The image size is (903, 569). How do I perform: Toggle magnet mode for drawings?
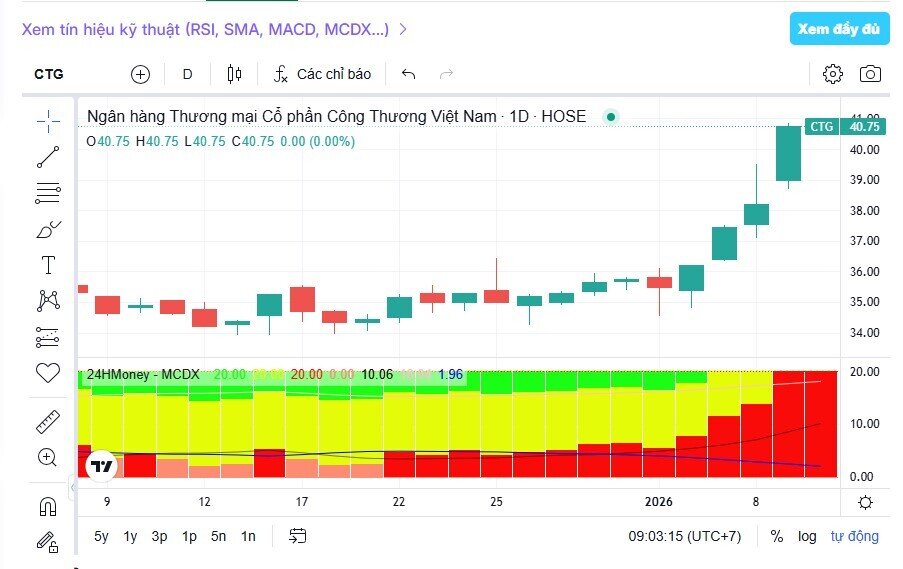(48, 505)
